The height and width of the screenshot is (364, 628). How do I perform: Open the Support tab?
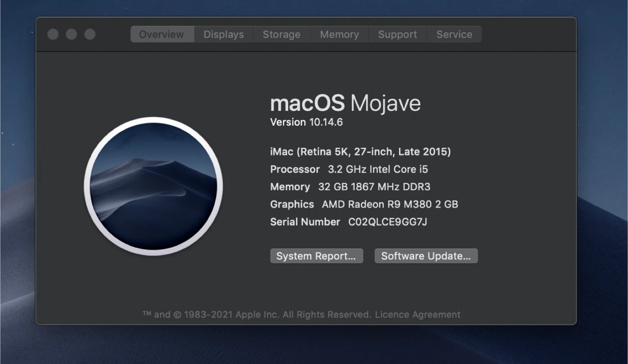pyautogui.click(x=397, y=34)
